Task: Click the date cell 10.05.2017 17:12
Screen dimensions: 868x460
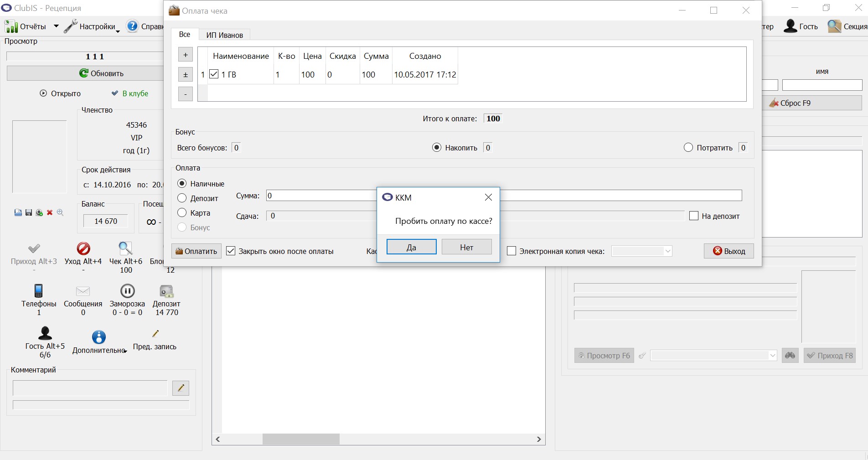Action: coord(425,74)
